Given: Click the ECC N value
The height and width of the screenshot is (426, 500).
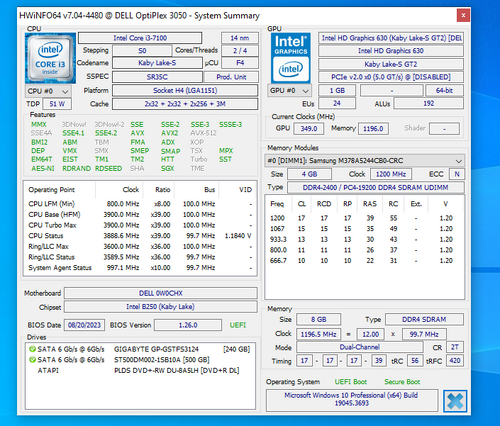Looking at the screenshot, I should [457, 174].
